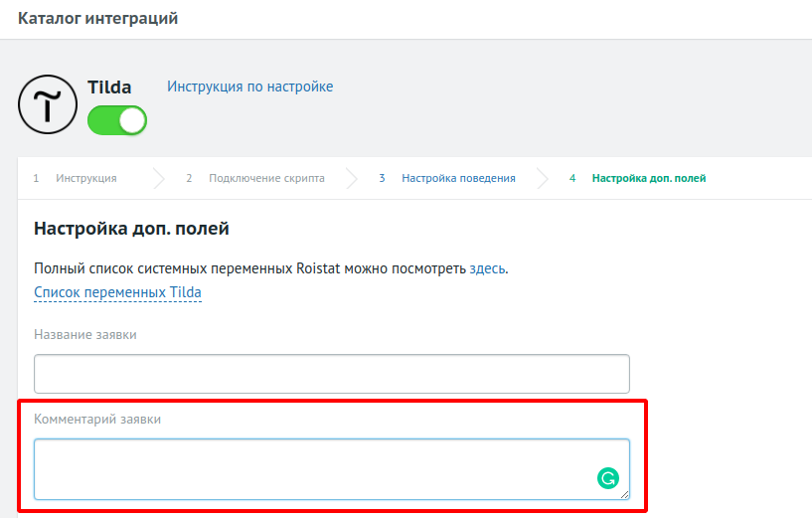Focus the Название заявки input field
Screen dimensions: 812x518
coord(331,374)
